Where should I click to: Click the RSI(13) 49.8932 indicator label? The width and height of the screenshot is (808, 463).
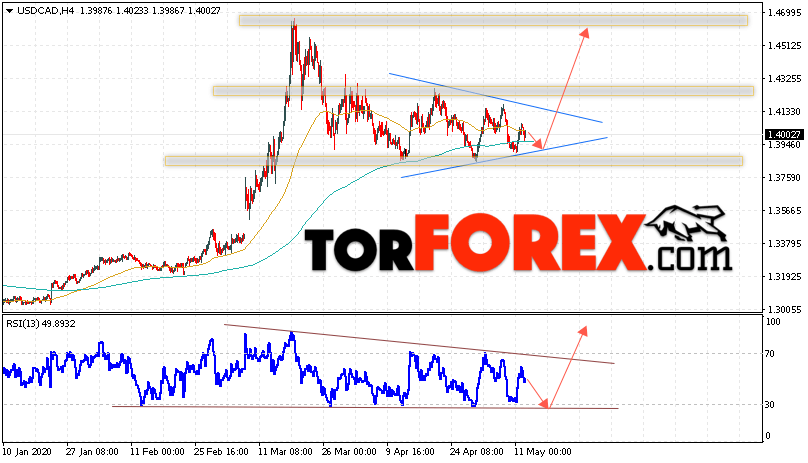[41, 324]
